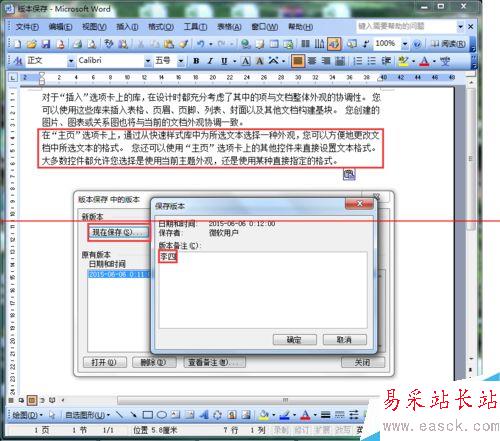Click the 现在保存(S) button

(x=119, y=232)
